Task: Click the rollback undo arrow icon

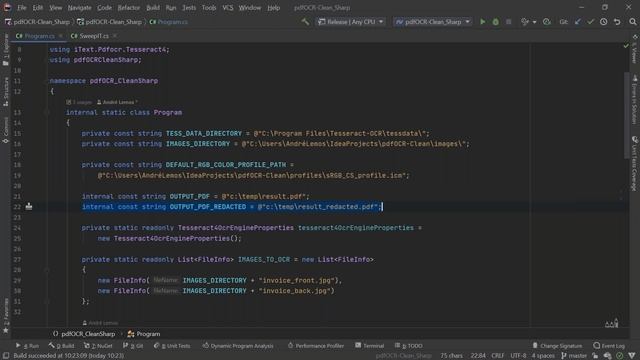Action: tap(617, 22)
